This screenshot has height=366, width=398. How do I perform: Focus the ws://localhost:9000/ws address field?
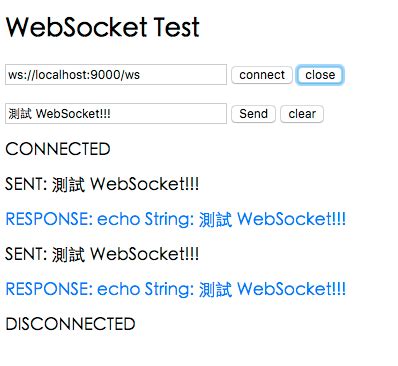pos(116,75)
